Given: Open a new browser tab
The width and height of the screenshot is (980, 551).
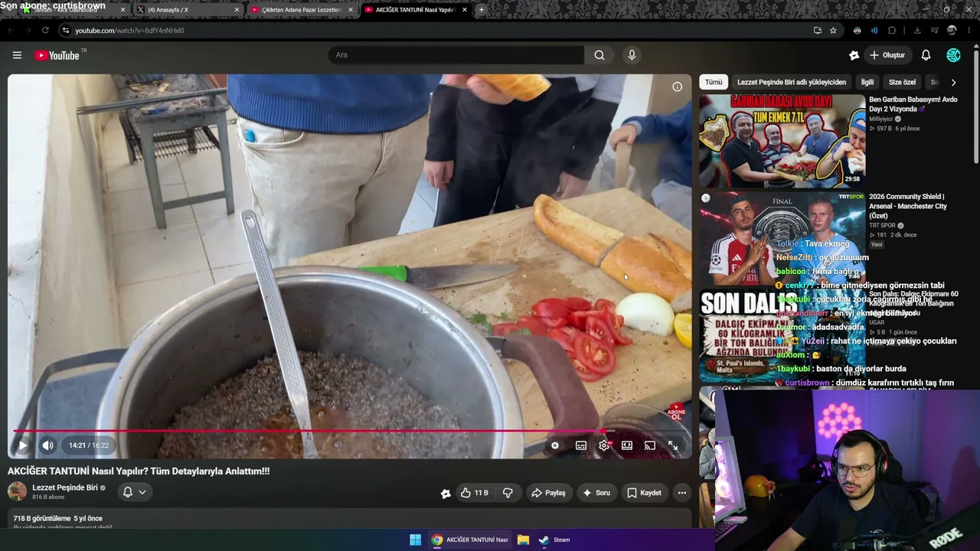Looking at the screenshot, I should point(481,10).
